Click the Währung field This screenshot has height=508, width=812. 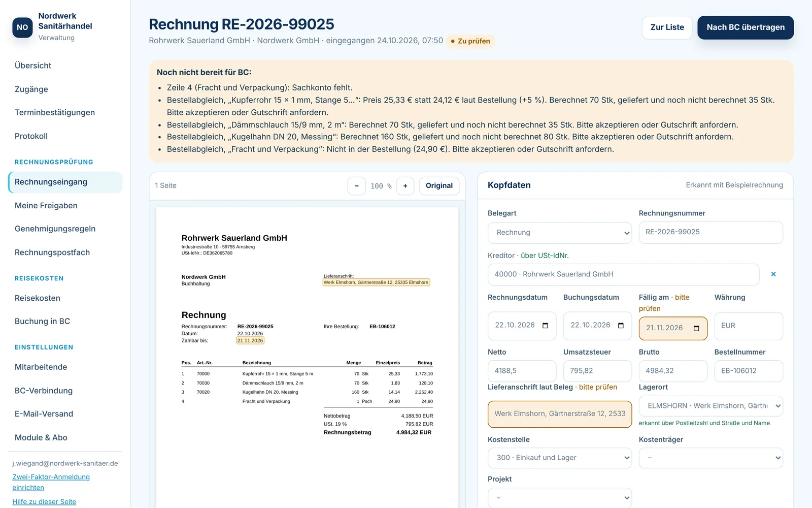tap(749, 326)
